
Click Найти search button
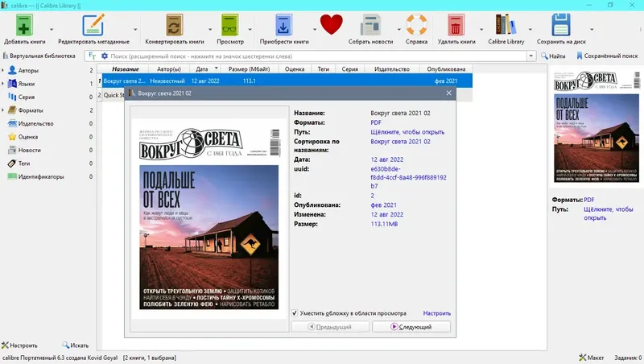pyautogui.click(x=553, y=56)
